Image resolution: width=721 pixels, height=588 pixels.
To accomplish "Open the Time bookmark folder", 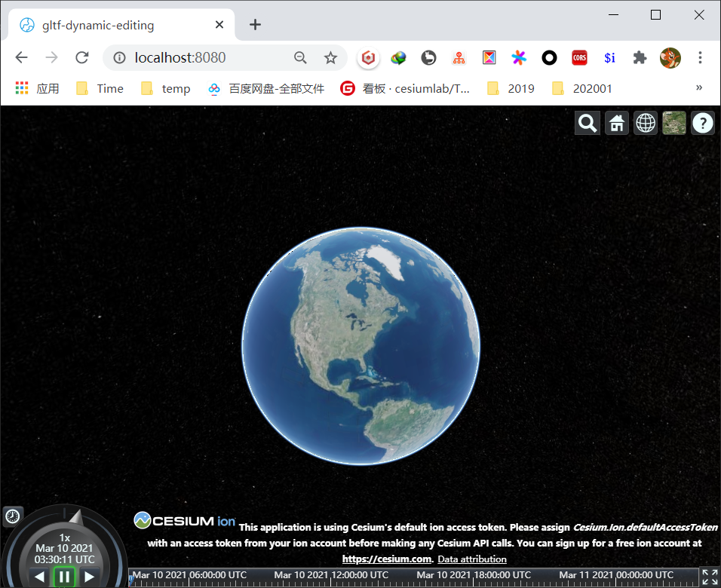I will click(100, 88).
